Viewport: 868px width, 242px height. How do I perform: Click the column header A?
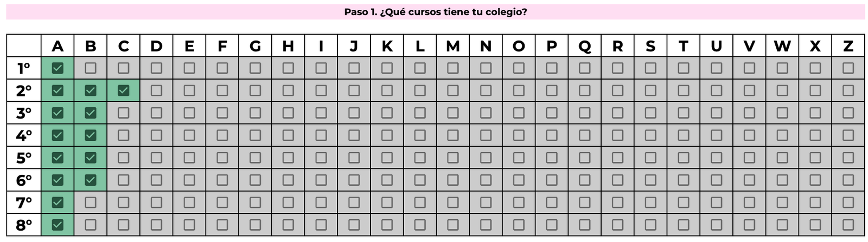pyautogui.click(x=58, y=46)
